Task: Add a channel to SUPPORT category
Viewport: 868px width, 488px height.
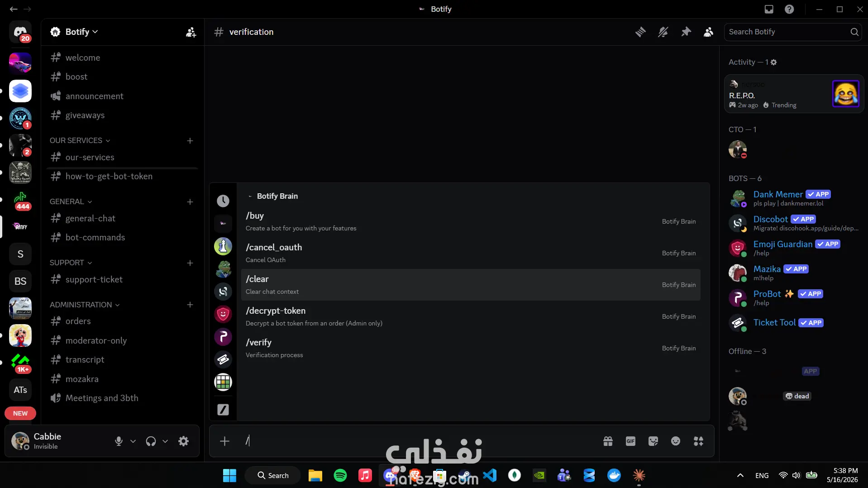Action: point(190,263)
